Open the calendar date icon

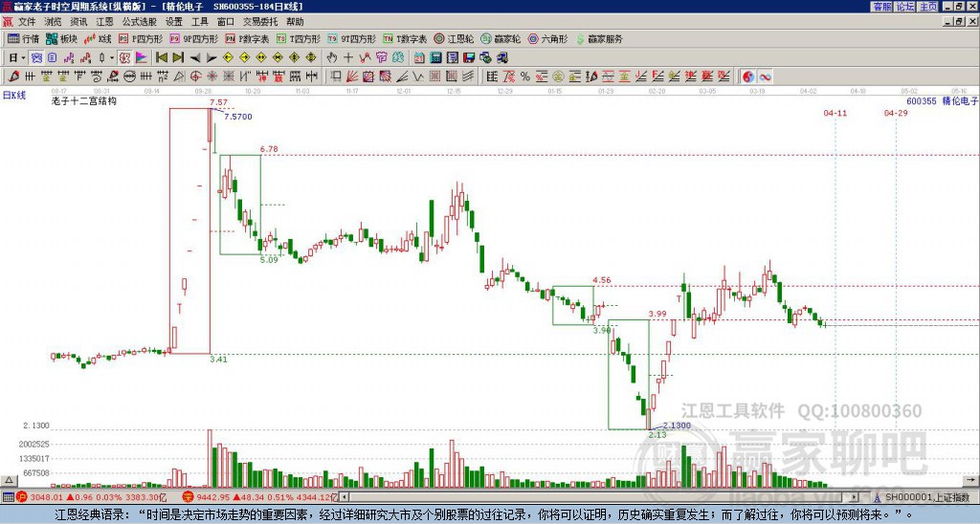(419, 58)
